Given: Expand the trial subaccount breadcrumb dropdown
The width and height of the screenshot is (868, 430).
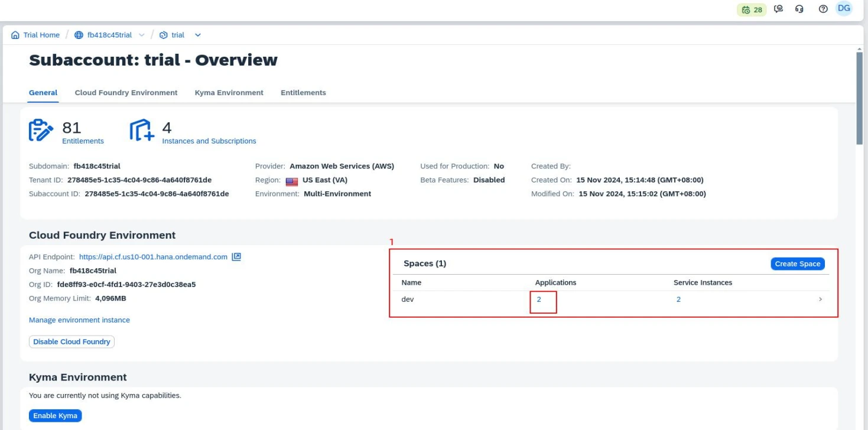Looking at the screenshot, I should pos(197,35).
